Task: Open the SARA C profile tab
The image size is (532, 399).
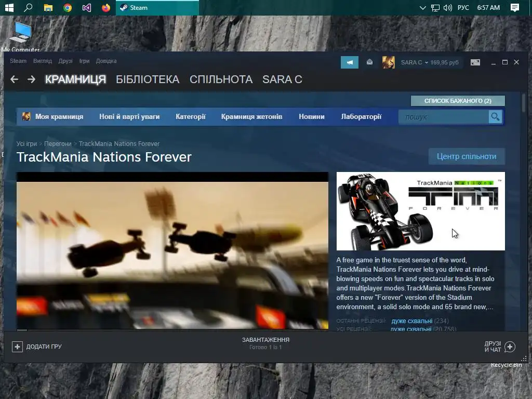Action: (282, 79)
